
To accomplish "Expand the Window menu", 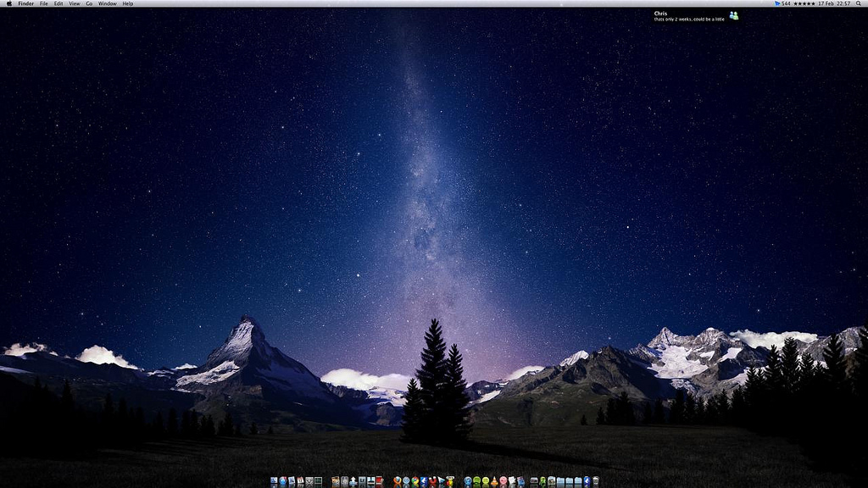I will [x=108, y=3].
